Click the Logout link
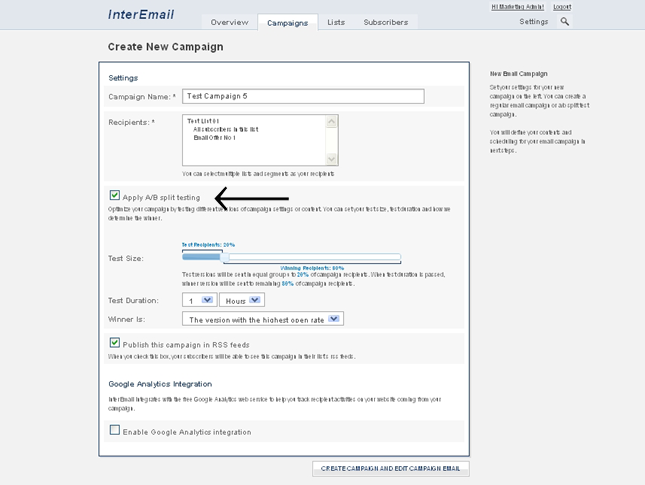 (x=562, y=7)
